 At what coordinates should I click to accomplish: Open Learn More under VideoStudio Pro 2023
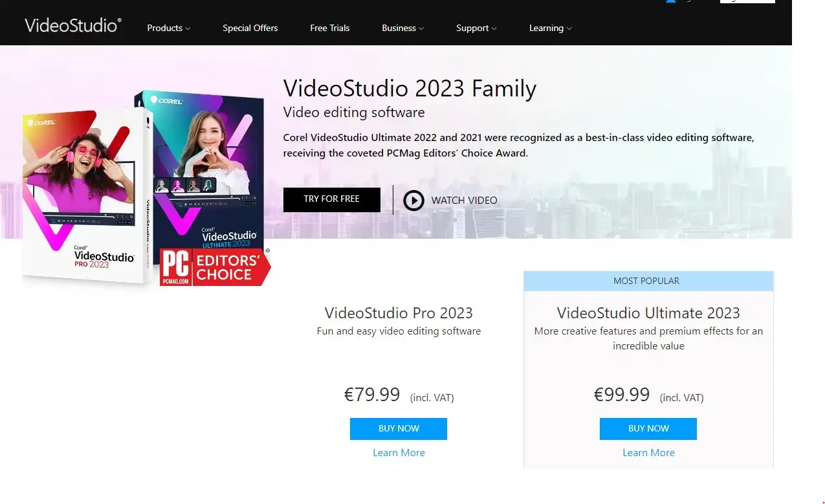coord(399,453)
